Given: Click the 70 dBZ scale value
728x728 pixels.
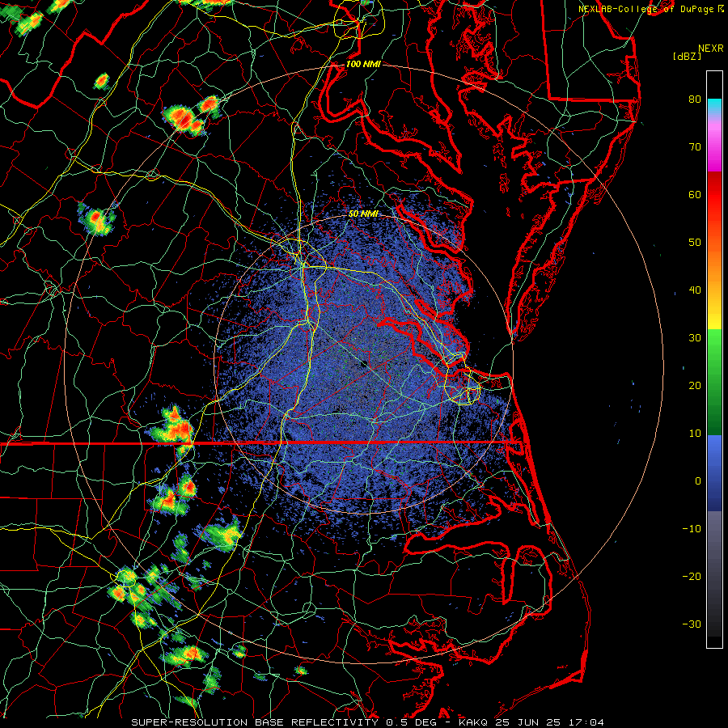Looking at the screenshot, I should point(695,146).
